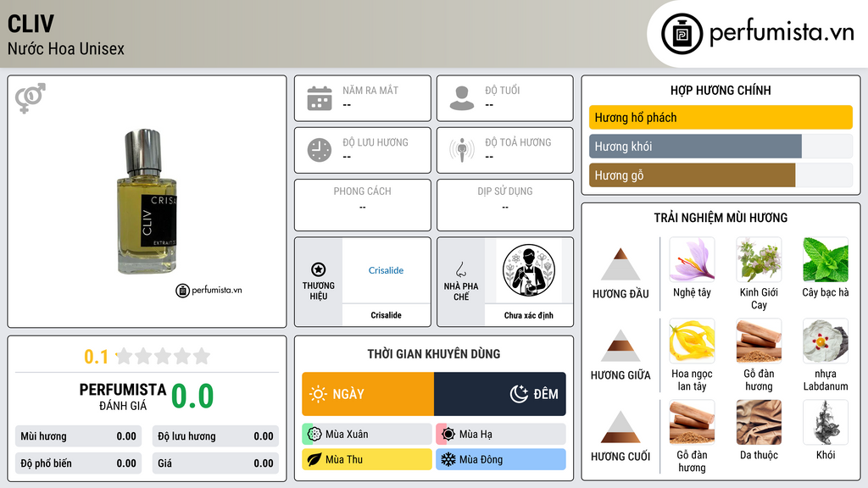Click the Độ lưu hương 0.00 score row
This screenshot has width=868, height=488.
[x=215, y=436]
